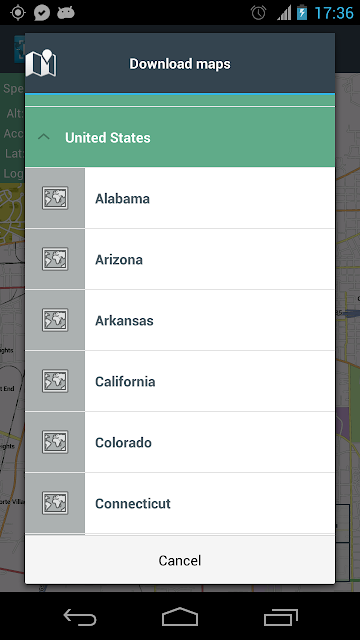Tap the map icon beside Connecticut
The width and height of the screenshot is (360, 640).
[x=55, y=503]
